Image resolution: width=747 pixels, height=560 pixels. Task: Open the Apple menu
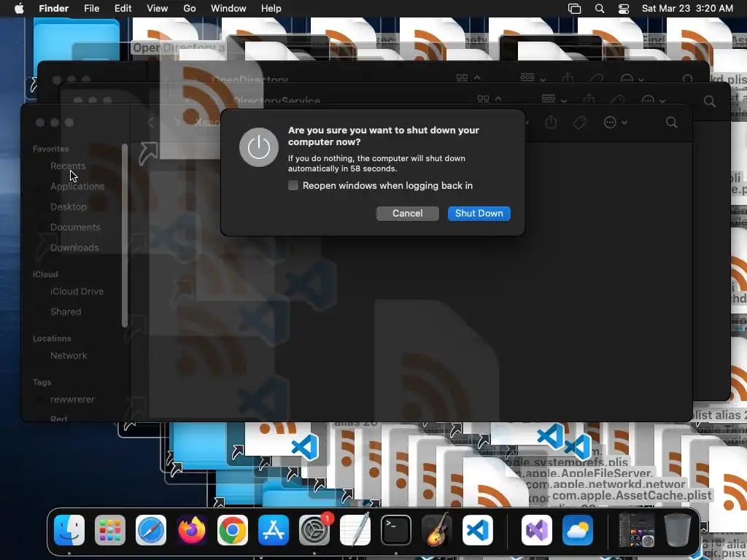pyautogui.click(x=19, y=9)
